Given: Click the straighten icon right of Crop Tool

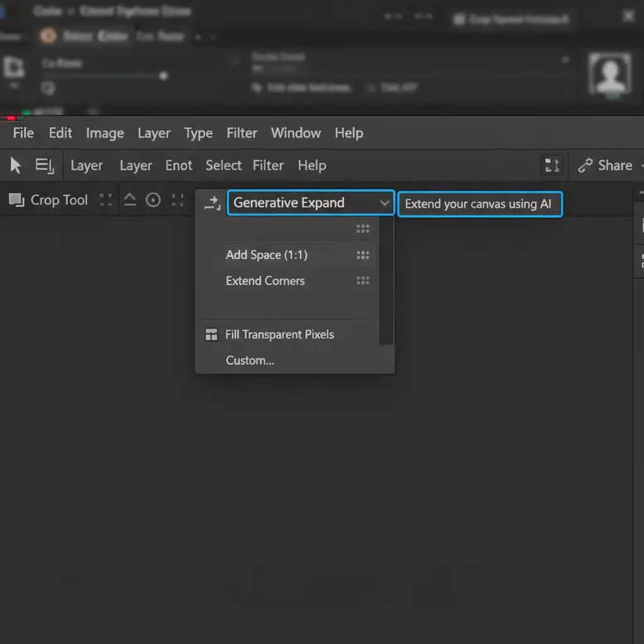Looking at the screenshot, I should coord(130,200).
